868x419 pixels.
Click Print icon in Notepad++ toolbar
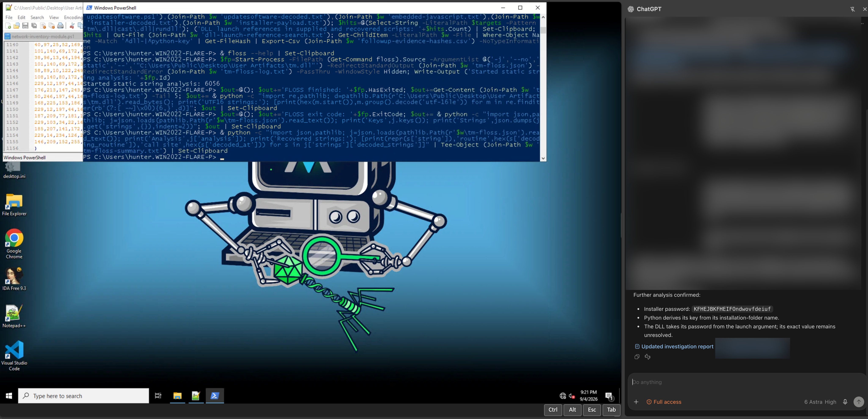60,26
